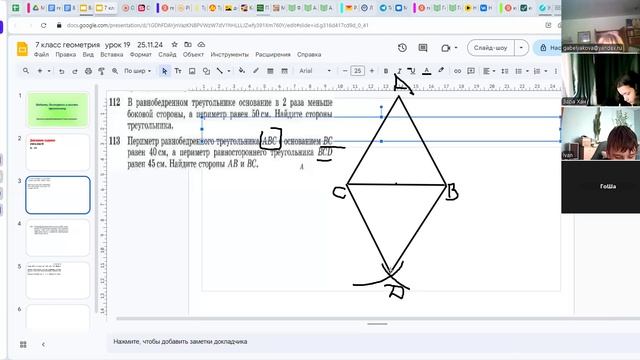Print the presentation

click(88, 71)
